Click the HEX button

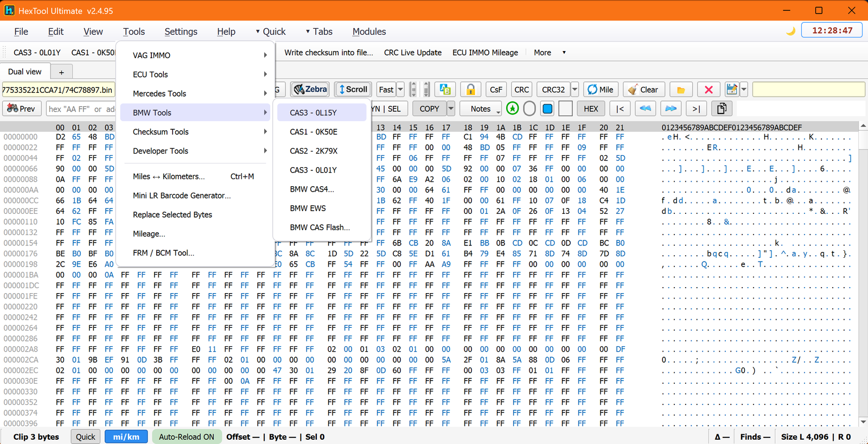[591, 109]
